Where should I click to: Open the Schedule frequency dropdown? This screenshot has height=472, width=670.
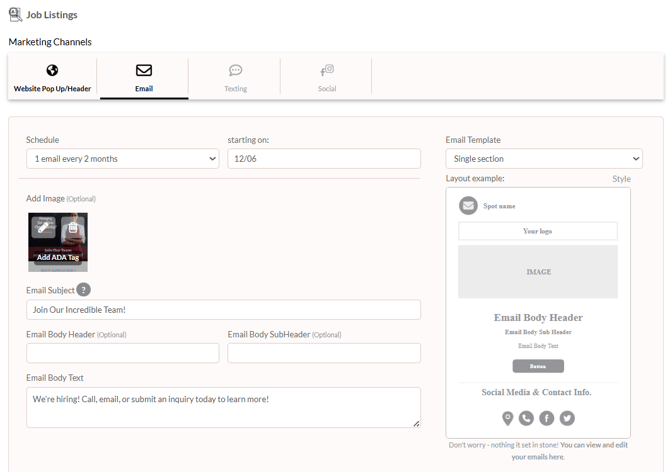click(122, 159)
